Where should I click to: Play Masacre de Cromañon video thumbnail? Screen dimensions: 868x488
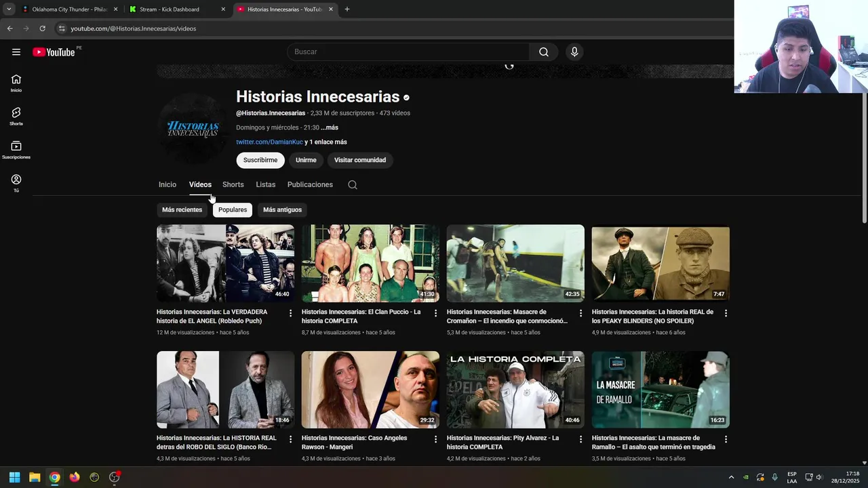click(515, 263)
